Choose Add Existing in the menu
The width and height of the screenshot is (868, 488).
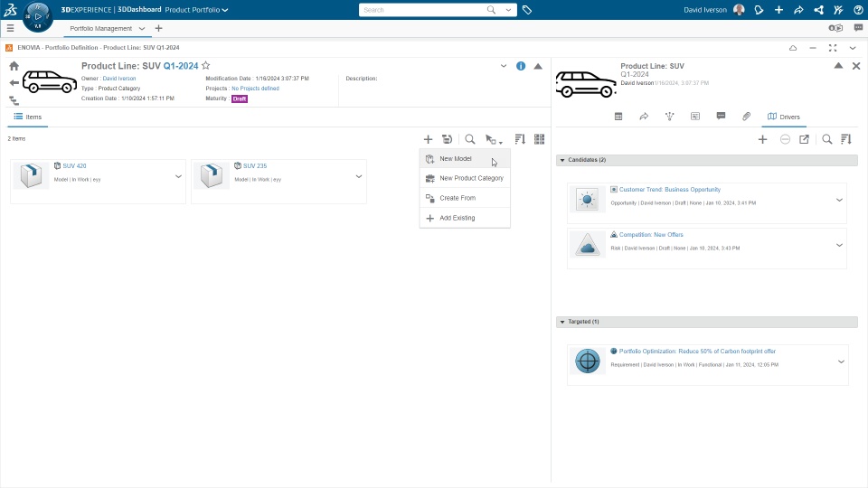tap(465, 218)
